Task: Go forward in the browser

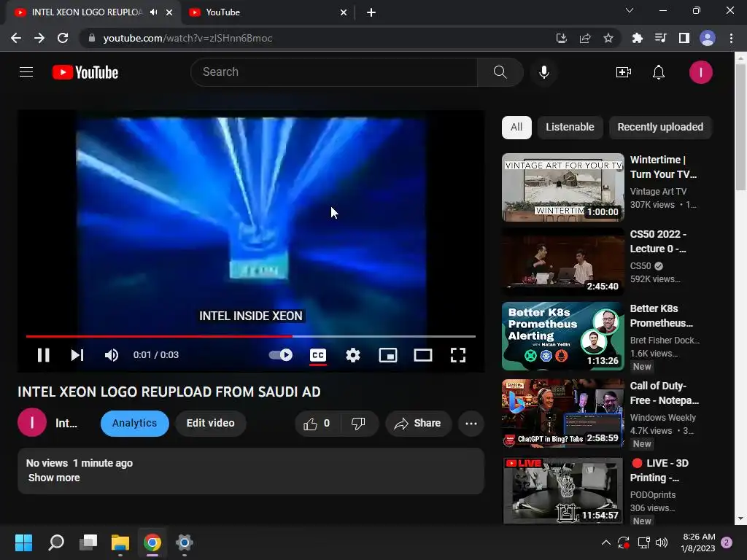Action: click(x=39, y=38)
